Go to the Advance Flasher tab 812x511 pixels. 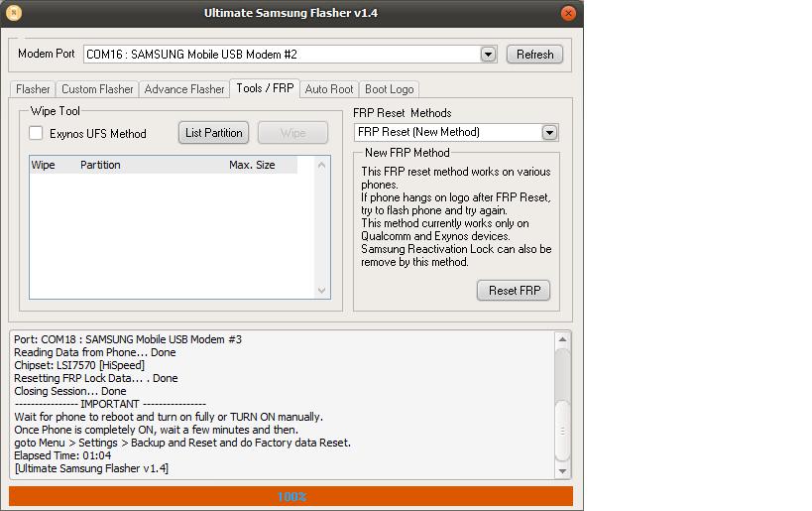[183, 89]
